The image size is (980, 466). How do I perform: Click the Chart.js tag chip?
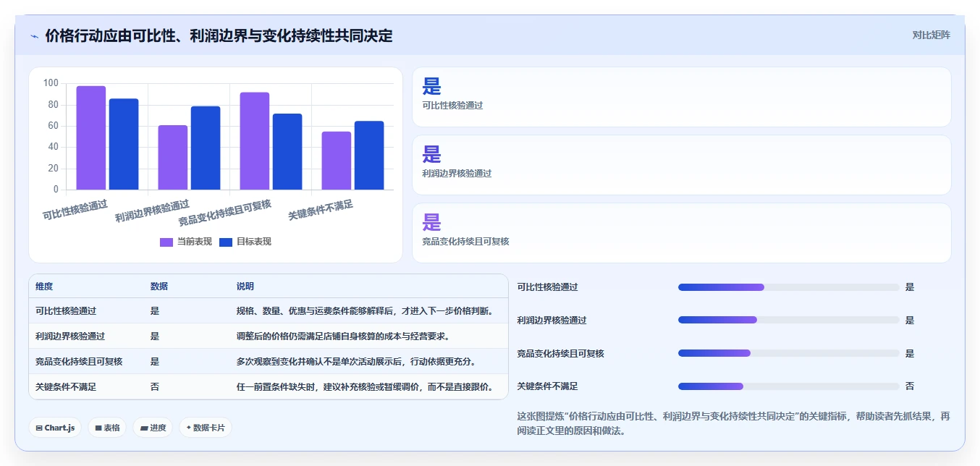(x=55, y=428)
